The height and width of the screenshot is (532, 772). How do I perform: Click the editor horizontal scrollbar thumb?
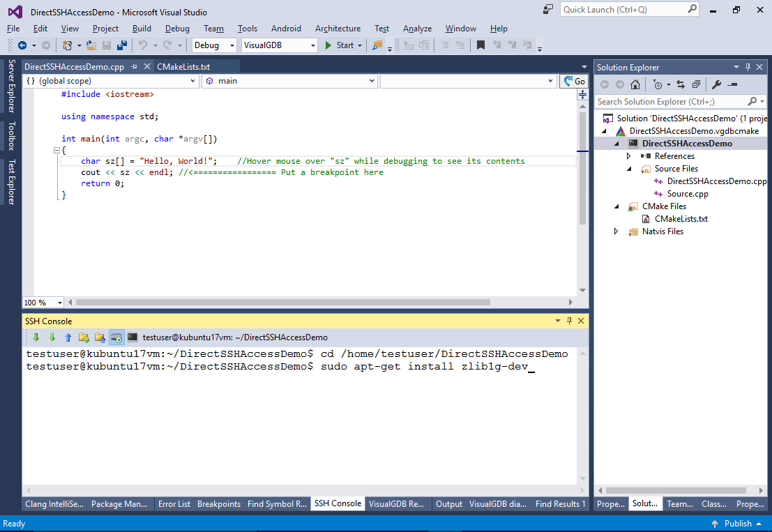(282, 302)
